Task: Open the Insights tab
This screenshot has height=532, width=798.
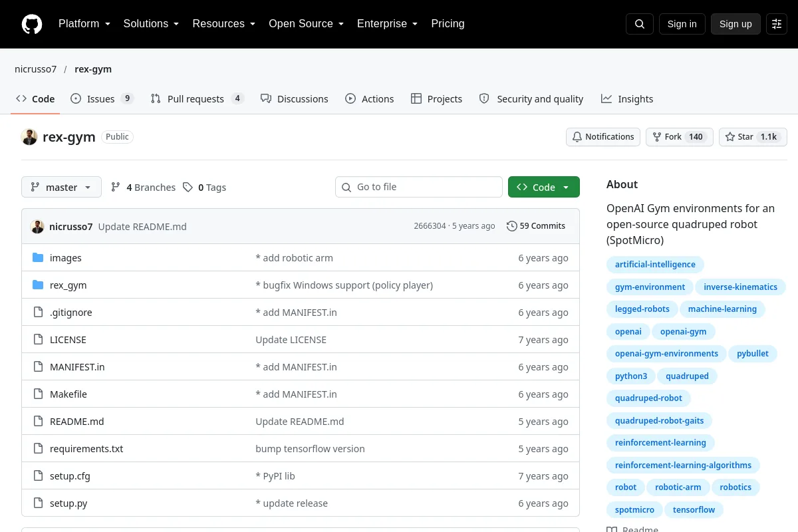Action: tap(627, 99)
